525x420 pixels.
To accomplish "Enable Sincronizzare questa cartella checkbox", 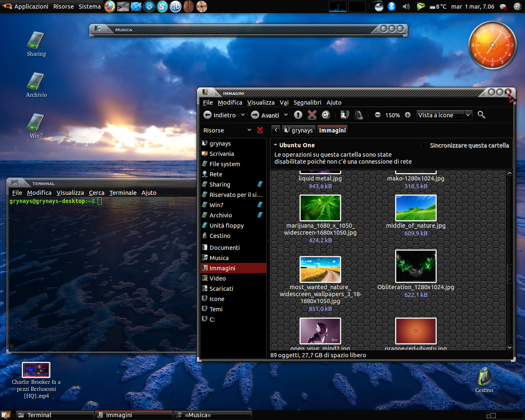I will pyautogui.click(x=424, y=145).
